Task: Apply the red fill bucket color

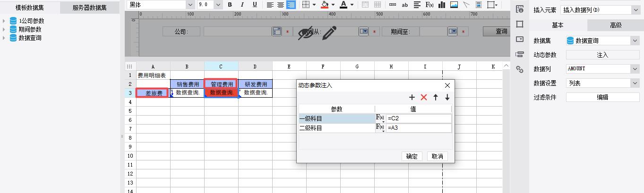Action: point(325,5)
